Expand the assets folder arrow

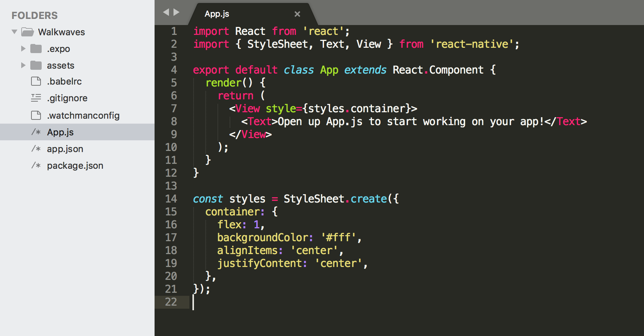tap(23, 65)
